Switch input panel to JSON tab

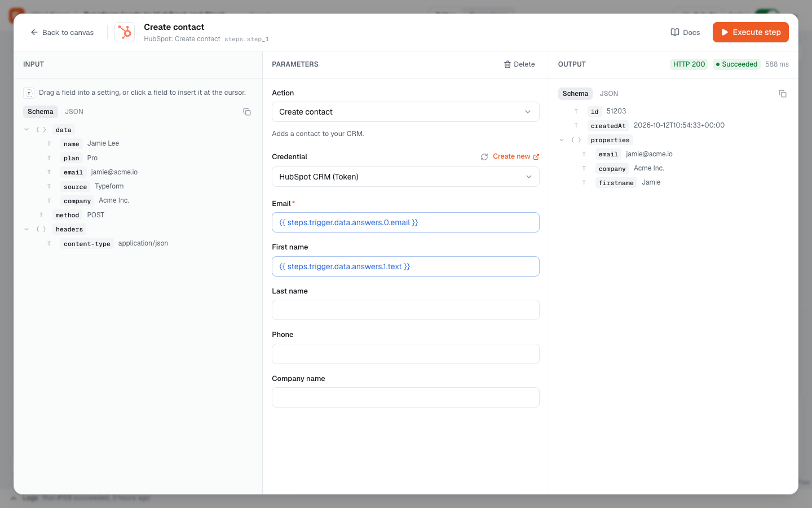(74, 112)
